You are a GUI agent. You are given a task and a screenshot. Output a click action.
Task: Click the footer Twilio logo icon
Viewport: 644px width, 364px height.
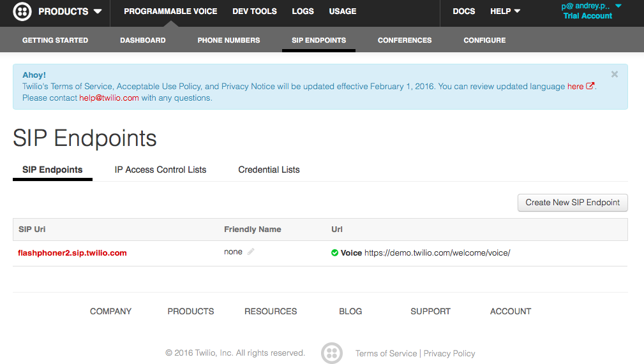click(332, 353)
